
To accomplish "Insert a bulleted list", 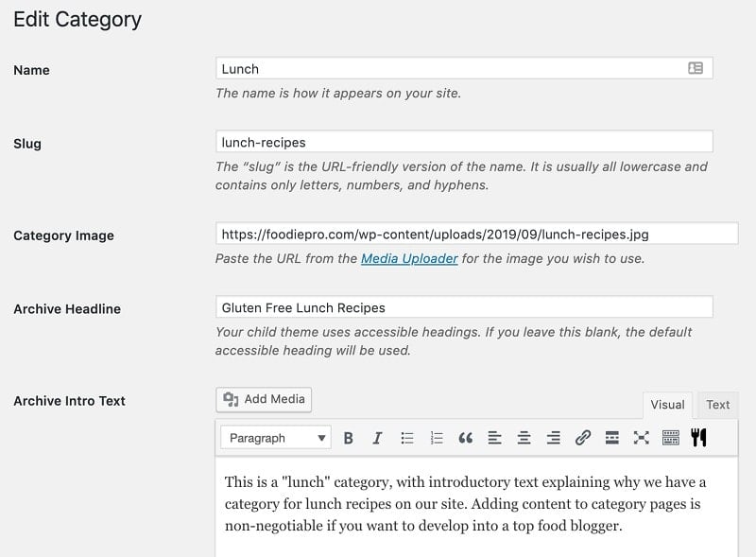I will [407, 438].
